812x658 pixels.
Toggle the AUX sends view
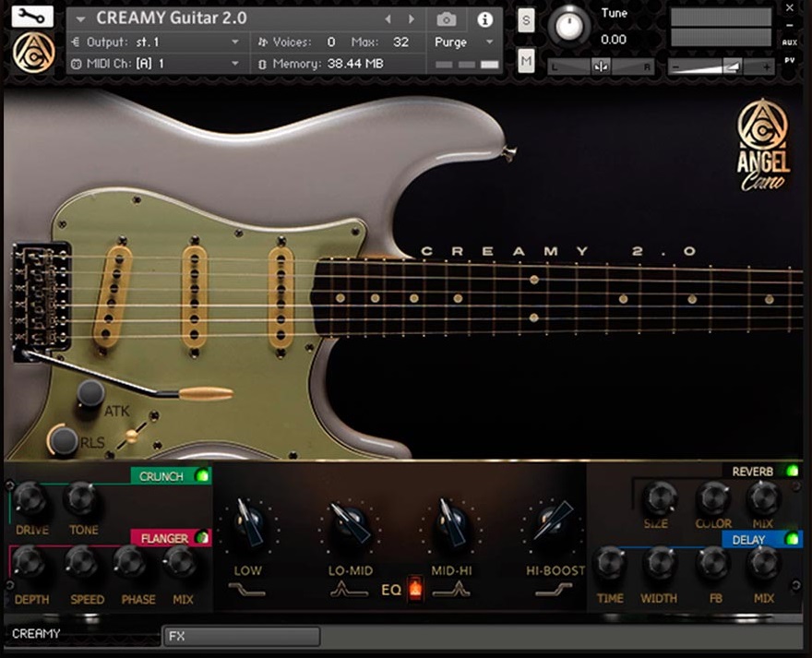(x=790, y=42)
